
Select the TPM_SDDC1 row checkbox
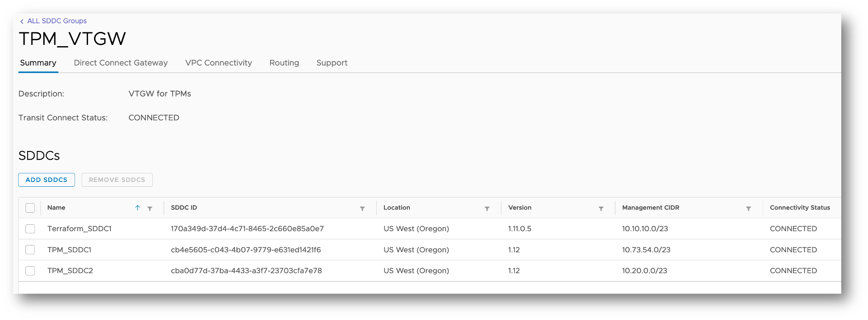[x=30, y=250]
